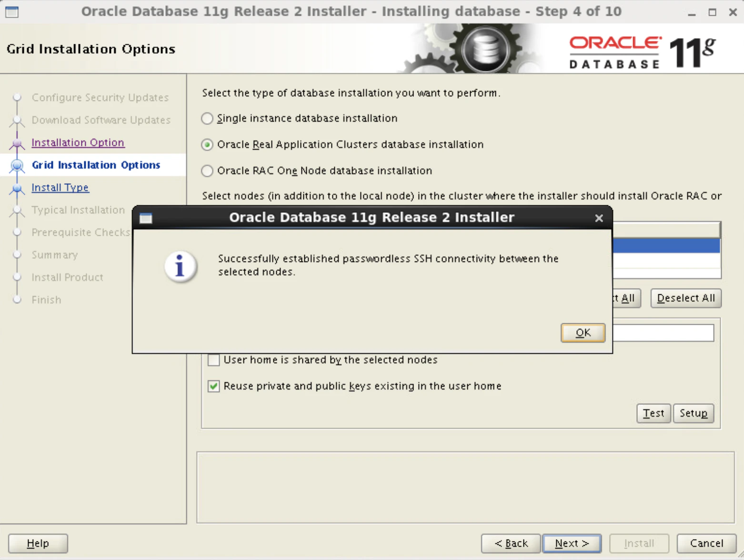The width and height of the screenshot is (744, 560).
Task: Go to Installation Option step
Action: point(78,142)
